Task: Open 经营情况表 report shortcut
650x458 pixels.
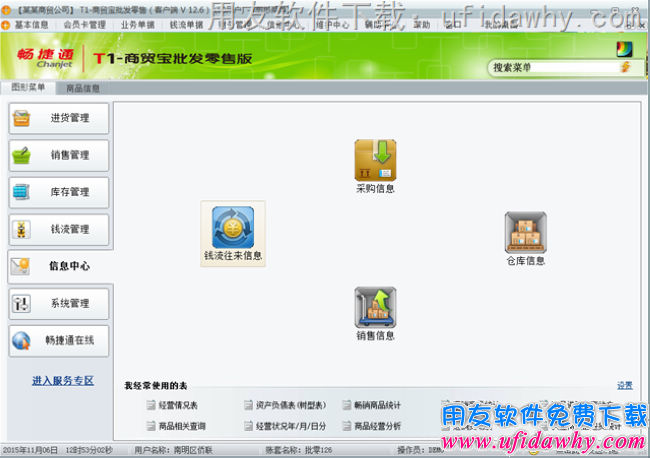Action: (x=172, y=405)
